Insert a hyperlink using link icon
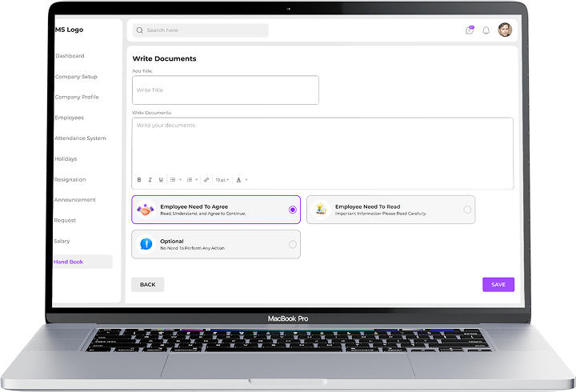The height and width of the screenshot is (392, 576). pyautogui.click(x=206, y=180)
